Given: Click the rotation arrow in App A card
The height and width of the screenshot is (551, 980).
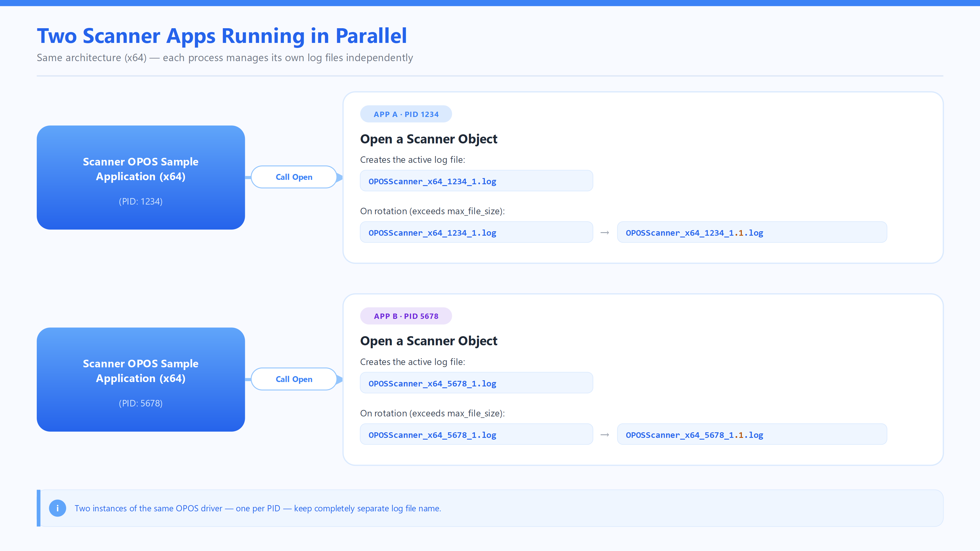Looking at the screenshot, I should (x=605, y=233).
